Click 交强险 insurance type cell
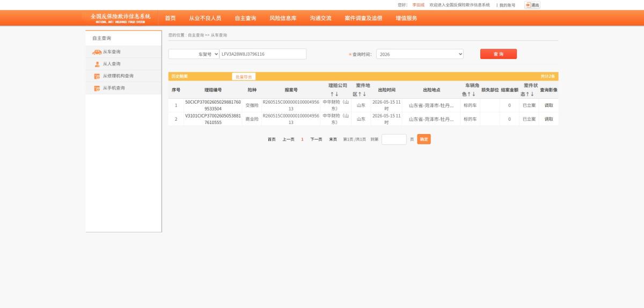Image resolution: width=644 pixels, height=308 pixels. (x=252, y=105)
